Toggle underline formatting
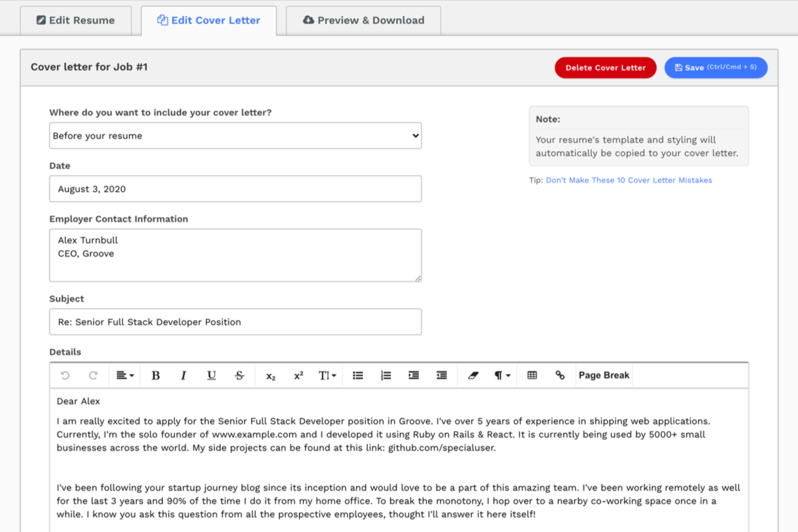The width and height of the screenshot is (798, 532). (211, 376)
